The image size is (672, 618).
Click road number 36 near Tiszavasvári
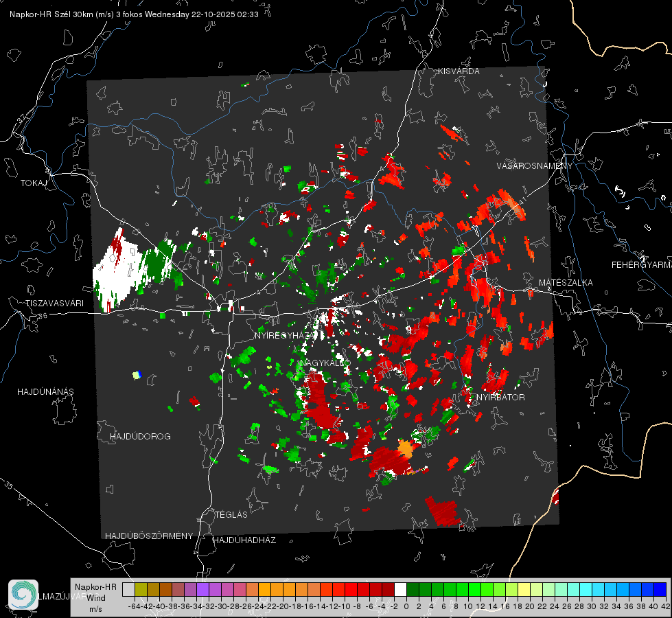(x=43, y=316)
